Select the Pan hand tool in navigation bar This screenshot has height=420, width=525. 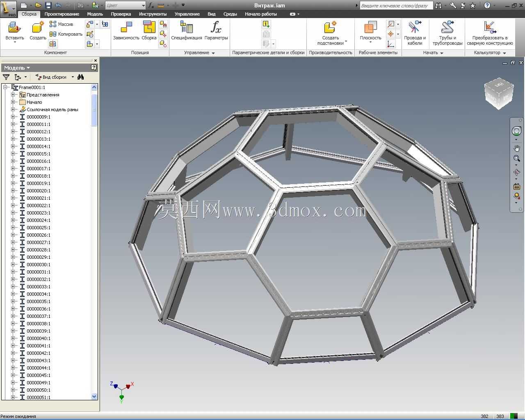[x=516, y=148]
